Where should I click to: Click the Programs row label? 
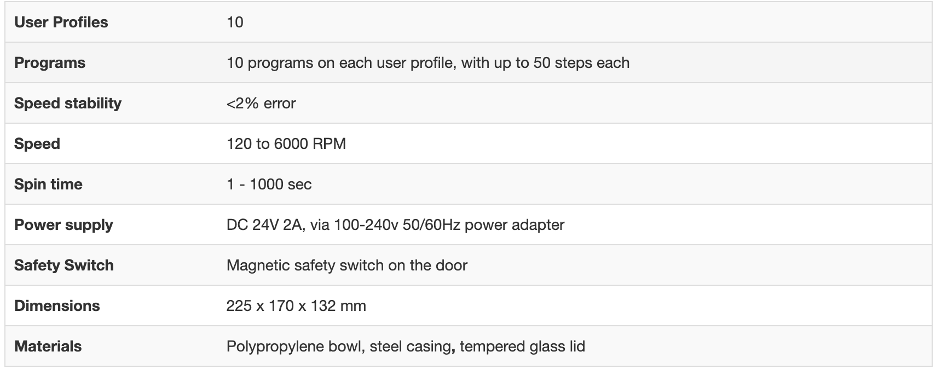[x=50, y=63]
